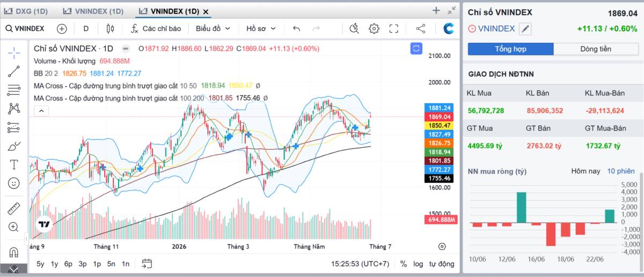Open the emoji icons tool
This screenshot has width=644, height=277.
14,183
